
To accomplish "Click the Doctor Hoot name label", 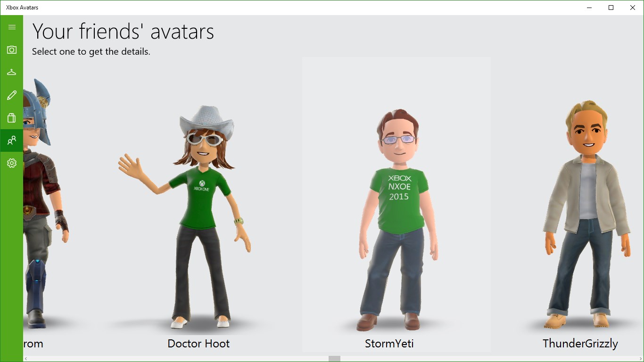I will (x=198, y=344).
